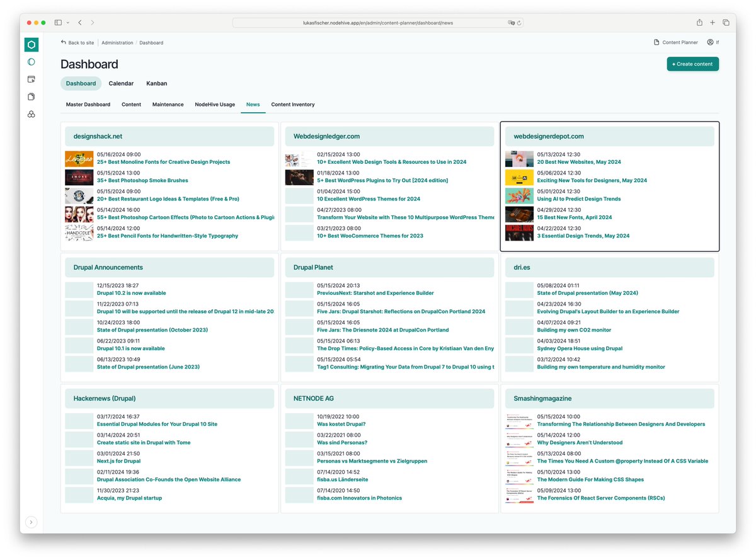Open Building my own CO2 monitor link
This screenshot has width=756, height=560.
click(x=574, y=330)
